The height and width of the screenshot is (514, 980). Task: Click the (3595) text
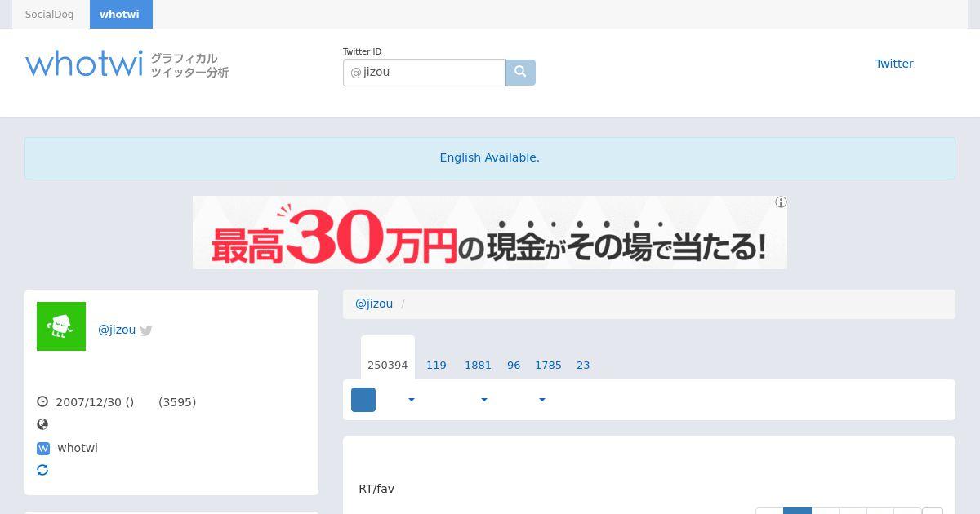pos(177,402)
